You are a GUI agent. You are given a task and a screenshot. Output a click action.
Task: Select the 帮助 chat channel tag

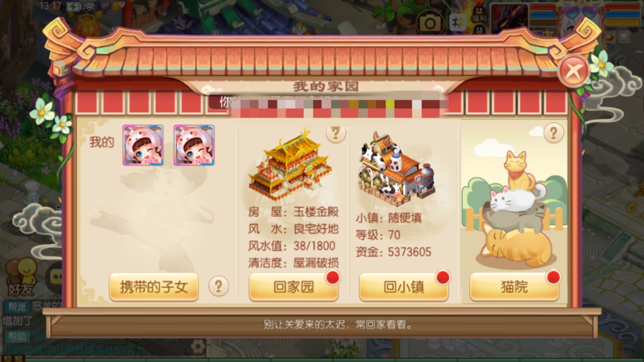(17, 336)
